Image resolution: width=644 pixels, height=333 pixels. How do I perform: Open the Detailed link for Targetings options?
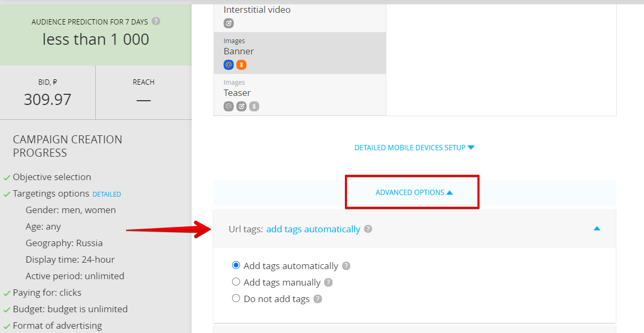[106, 194]
